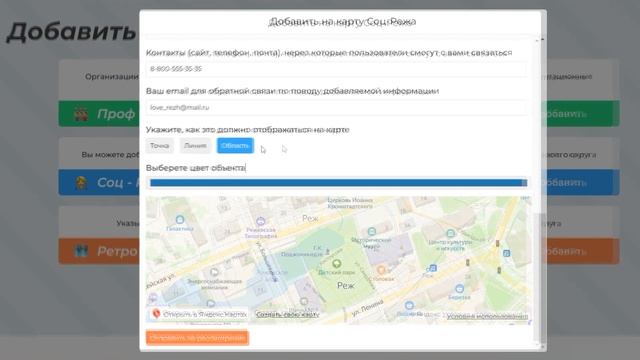Click the blue shop marker beside ул. Ленина label
Screen dimensions: 640x360
pyautogui.click(x=409, y=305)
